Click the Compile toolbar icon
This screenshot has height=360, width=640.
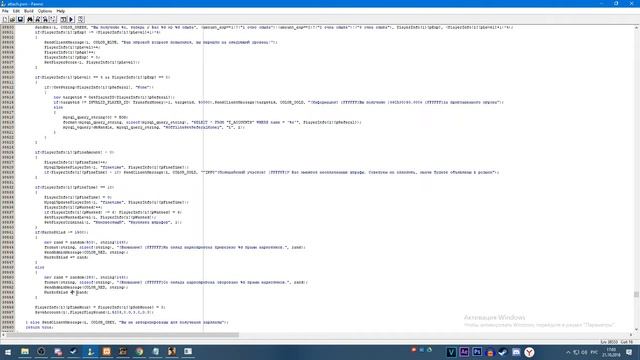coord(64,19)
